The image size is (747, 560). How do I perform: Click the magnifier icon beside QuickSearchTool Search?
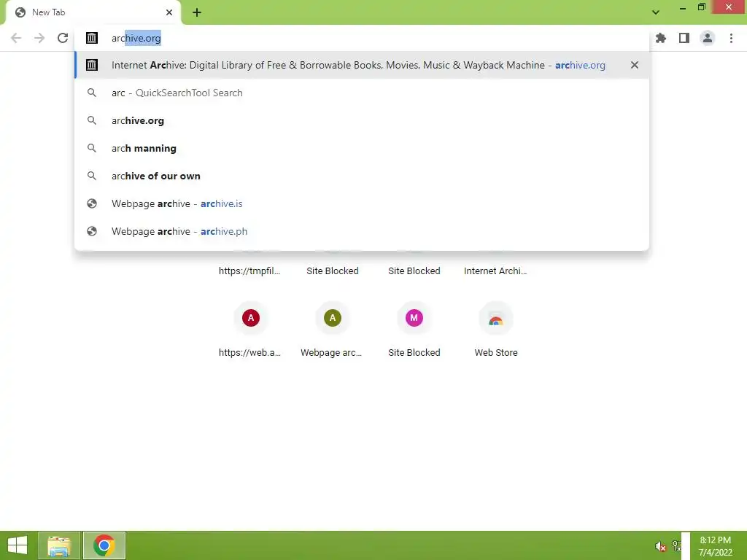[x=91, y=93]
